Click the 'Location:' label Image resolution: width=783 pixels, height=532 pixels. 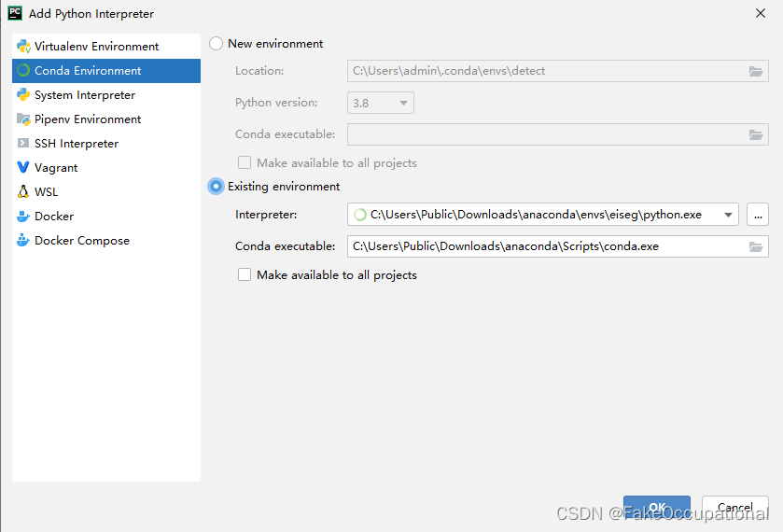coord(259,71)
